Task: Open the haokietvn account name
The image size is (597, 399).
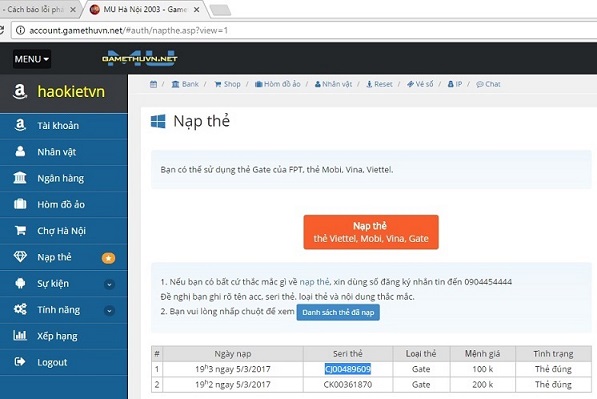Action: point(71,92)
